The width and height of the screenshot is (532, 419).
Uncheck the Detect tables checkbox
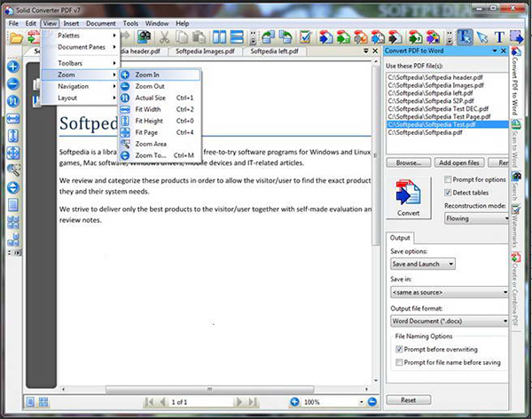coord(447,192)
